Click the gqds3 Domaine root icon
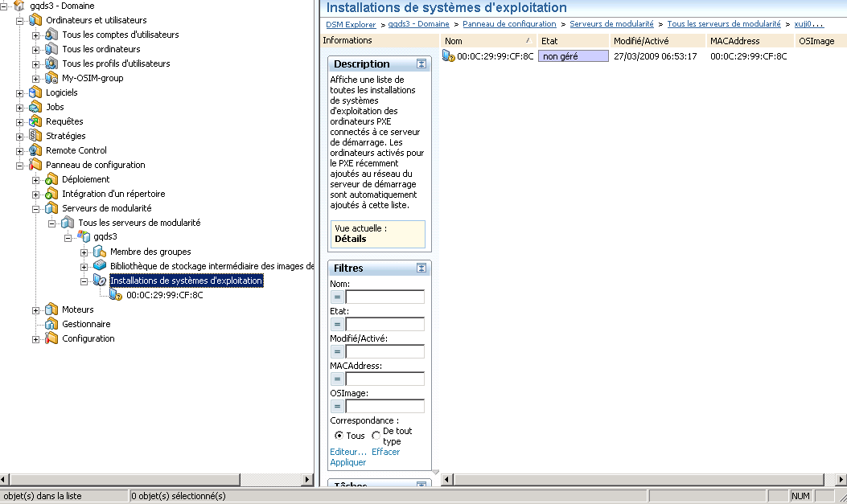Viewport: 847px width, 504px height. 19,6
